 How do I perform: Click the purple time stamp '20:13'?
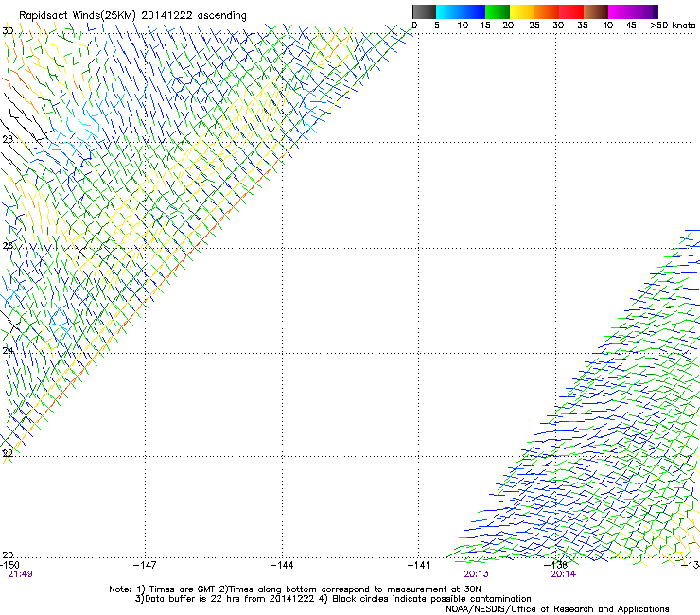[x=476, y=574]
